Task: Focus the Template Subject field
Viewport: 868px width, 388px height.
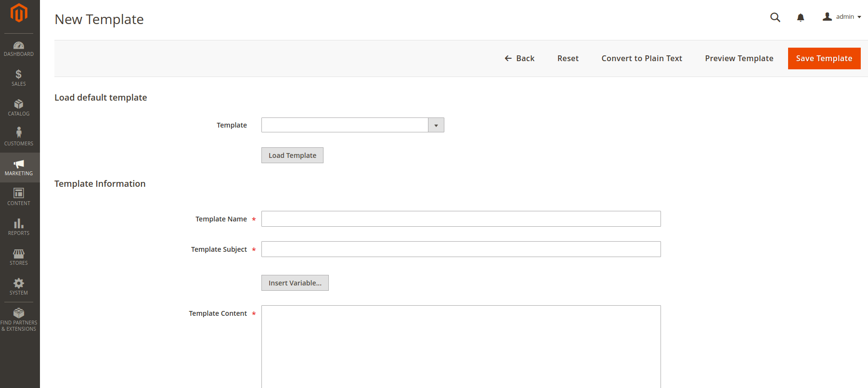Action: point(461,249)
